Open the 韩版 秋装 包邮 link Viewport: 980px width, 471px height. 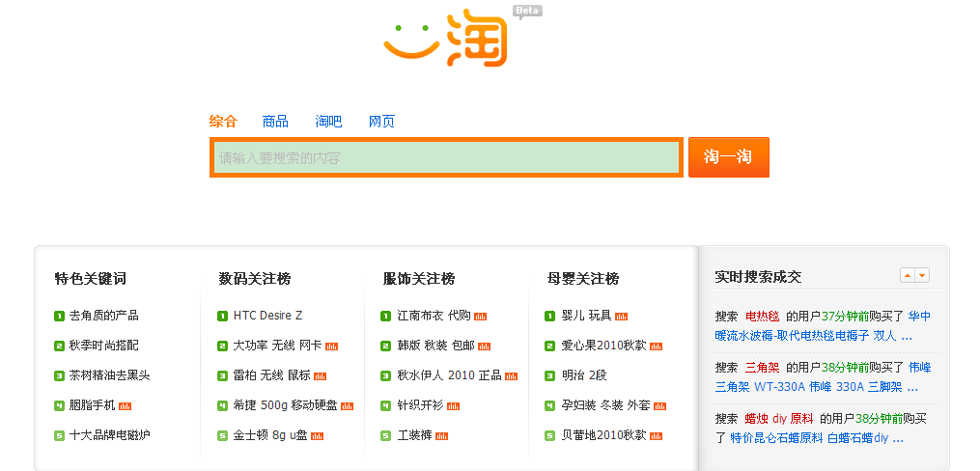pos(435,346)
